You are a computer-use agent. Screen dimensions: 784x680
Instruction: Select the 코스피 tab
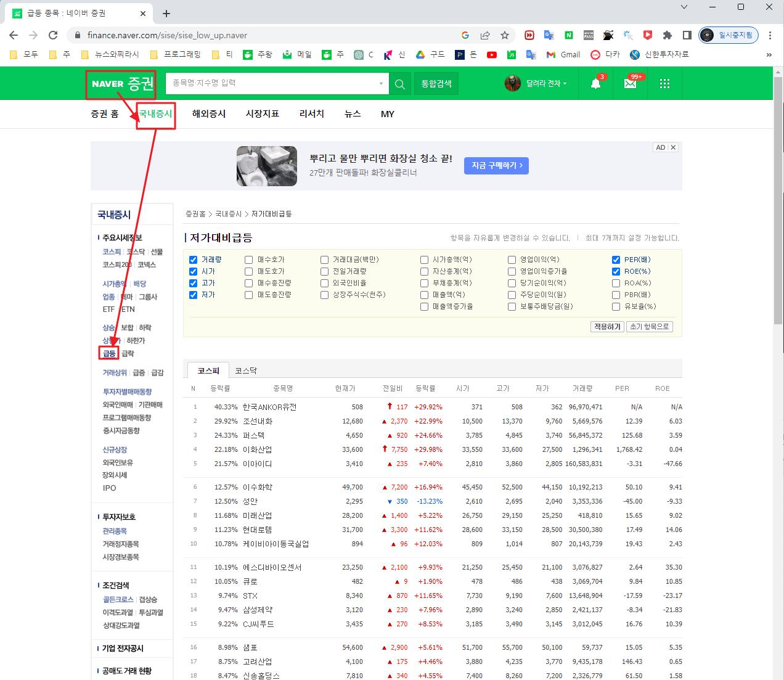point(208,371)
